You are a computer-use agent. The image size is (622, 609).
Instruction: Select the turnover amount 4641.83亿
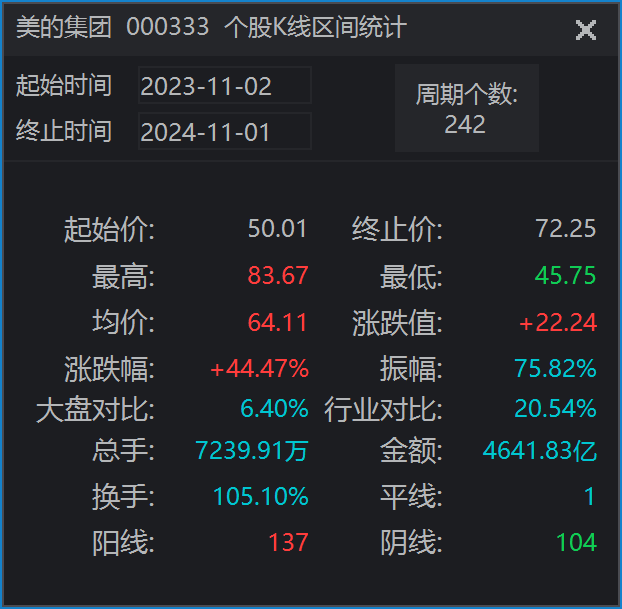pyautogui.click(x=539, y=451)
